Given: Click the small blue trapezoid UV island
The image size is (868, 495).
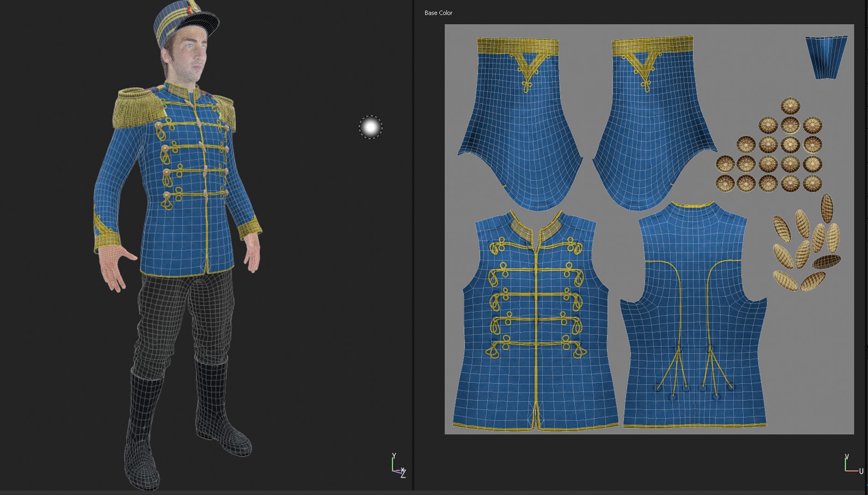Looking at the screenshot, I should (826, 57).
